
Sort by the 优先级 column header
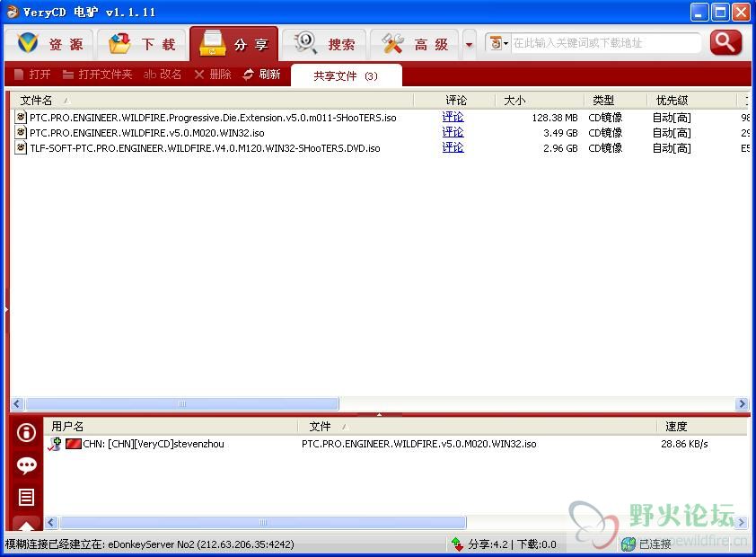click(x=692, y=101)
